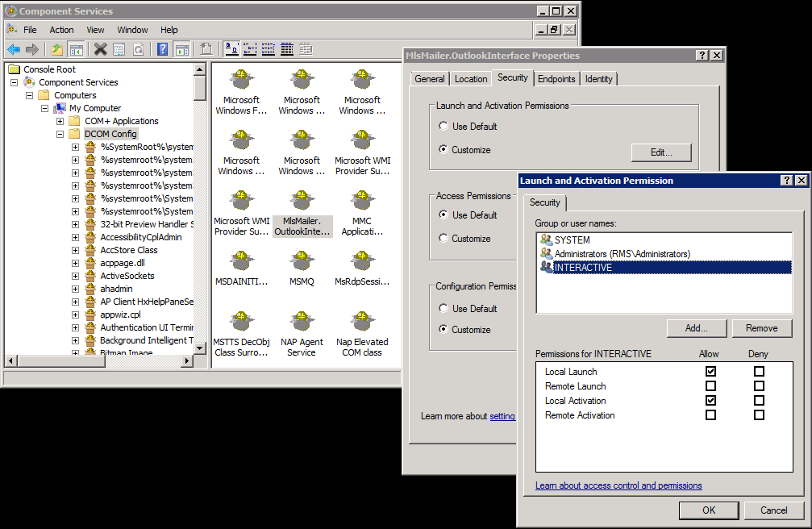Image resolution: width=812 pixels, height=529 pixels.
Task: Click the Delete X toolbar icon
Action: coord(100,49)
